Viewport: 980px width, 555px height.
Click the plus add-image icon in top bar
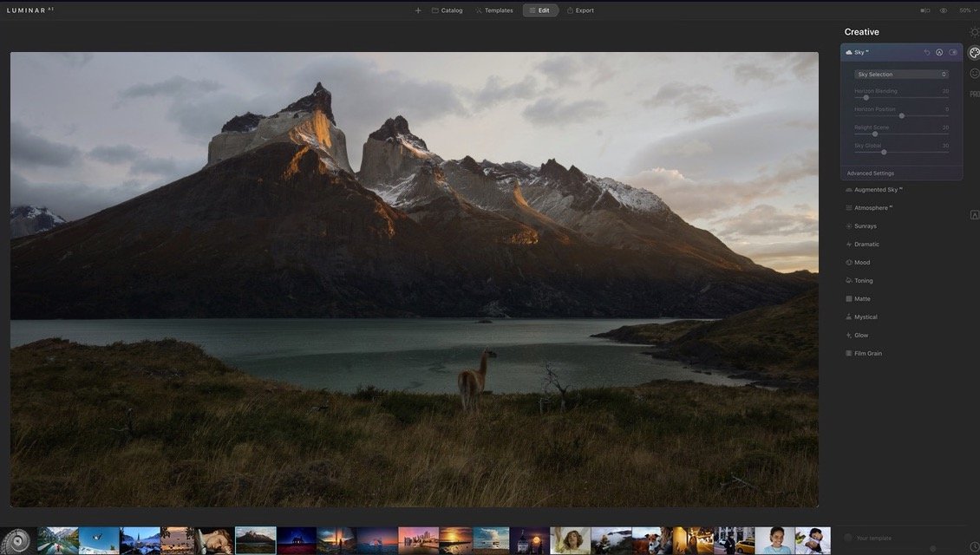pyautogui.click(x=418, y=10)
